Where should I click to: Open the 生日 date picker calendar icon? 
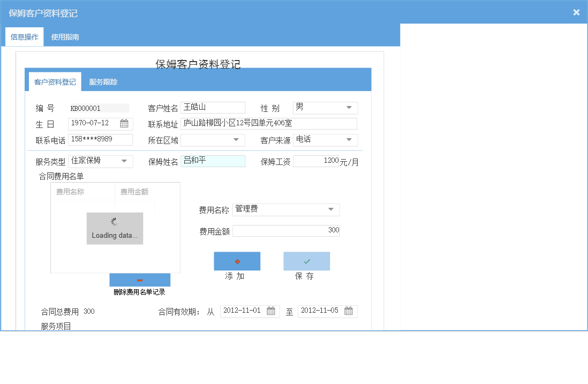coord(125,124)
